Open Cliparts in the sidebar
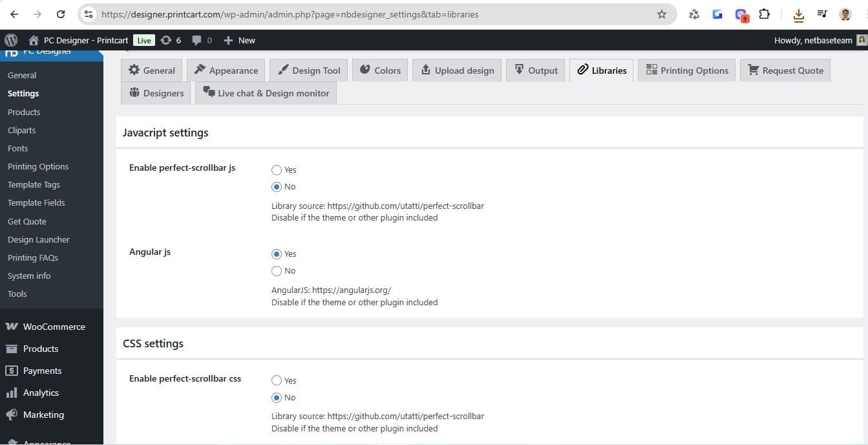The height and width of the screenshot is (445, 868). 22,130
